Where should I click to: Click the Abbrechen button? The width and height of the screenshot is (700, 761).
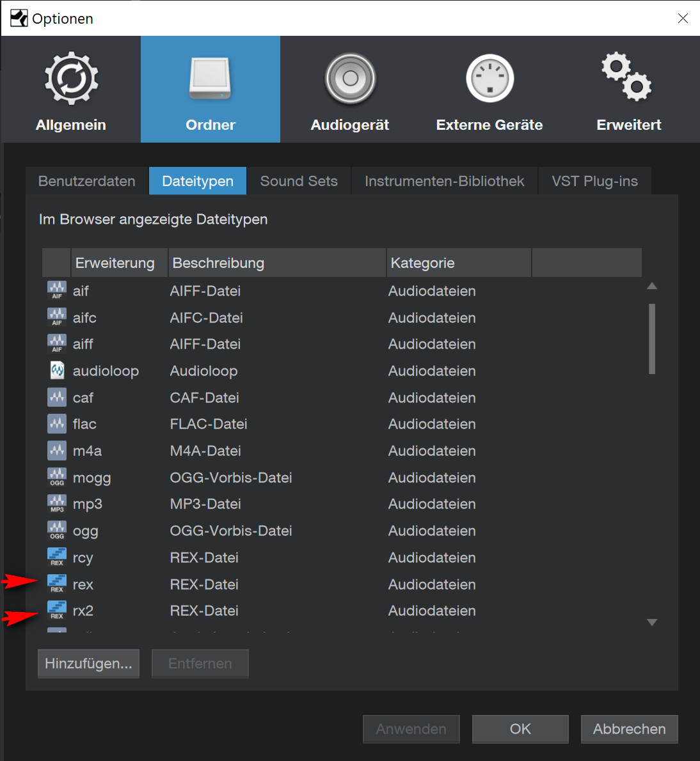(629, 729)
